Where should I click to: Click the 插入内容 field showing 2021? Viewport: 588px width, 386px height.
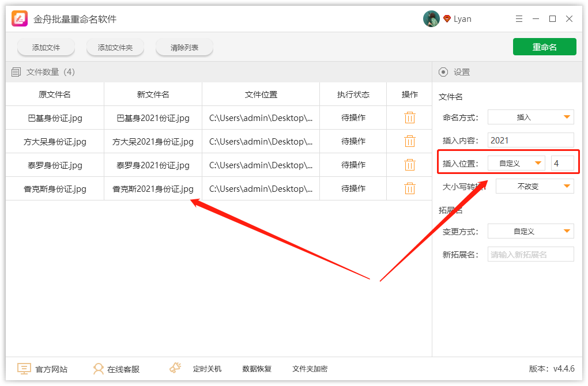(x=530, y=139)
